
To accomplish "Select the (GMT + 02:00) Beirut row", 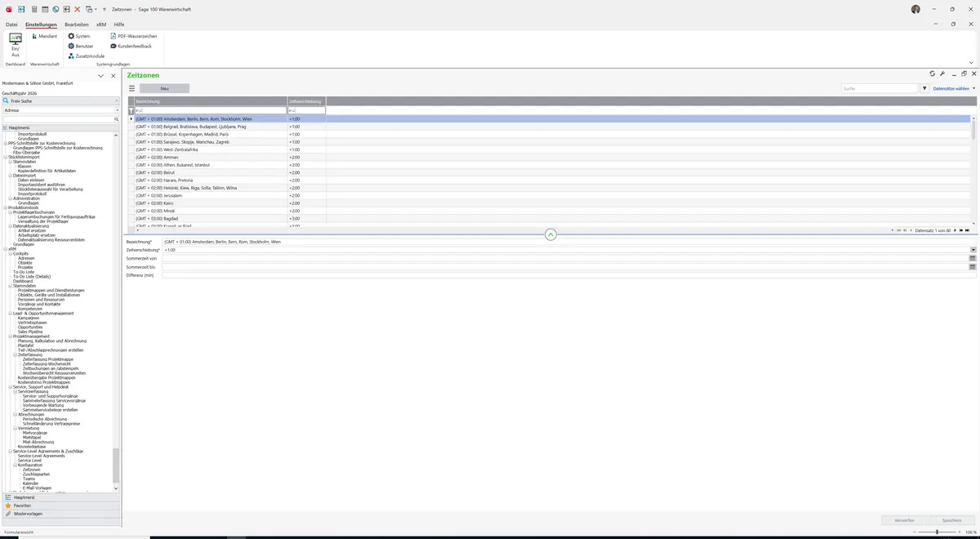I will coord(549,172).
